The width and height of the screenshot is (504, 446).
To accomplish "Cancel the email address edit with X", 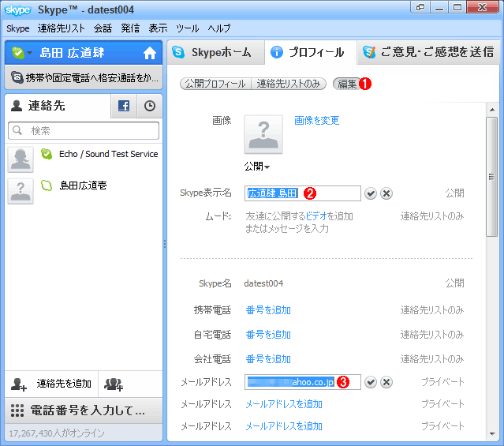I will [386, 382].
